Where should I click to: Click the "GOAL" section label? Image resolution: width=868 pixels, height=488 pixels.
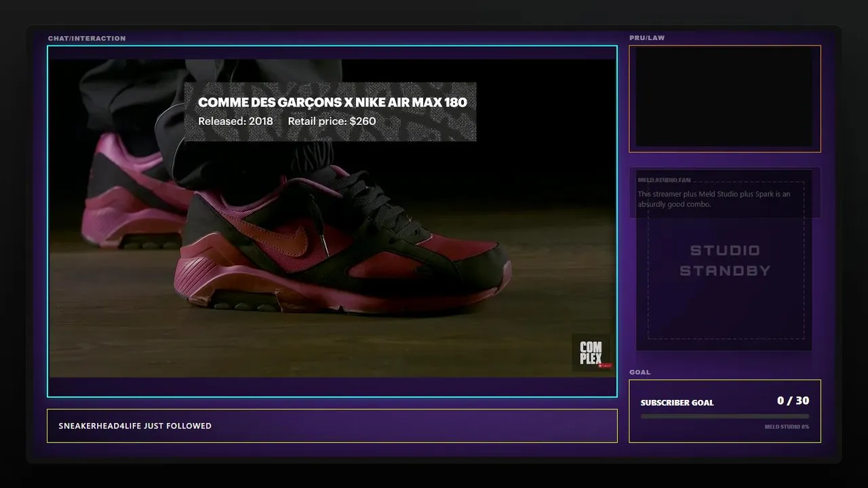(x=639, y=372)
